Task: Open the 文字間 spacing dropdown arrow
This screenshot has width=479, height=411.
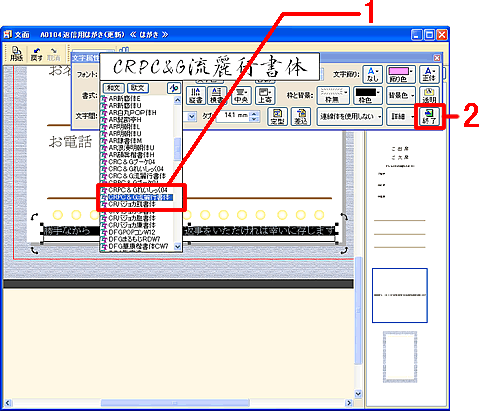Action: pos(191,117)
